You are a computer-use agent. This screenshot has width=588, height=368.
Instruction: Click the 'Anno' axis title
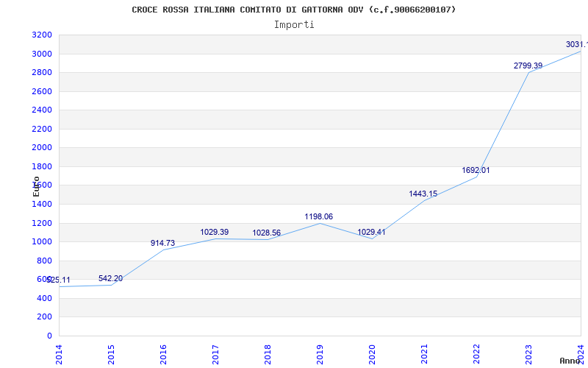(x=570, y=361)
